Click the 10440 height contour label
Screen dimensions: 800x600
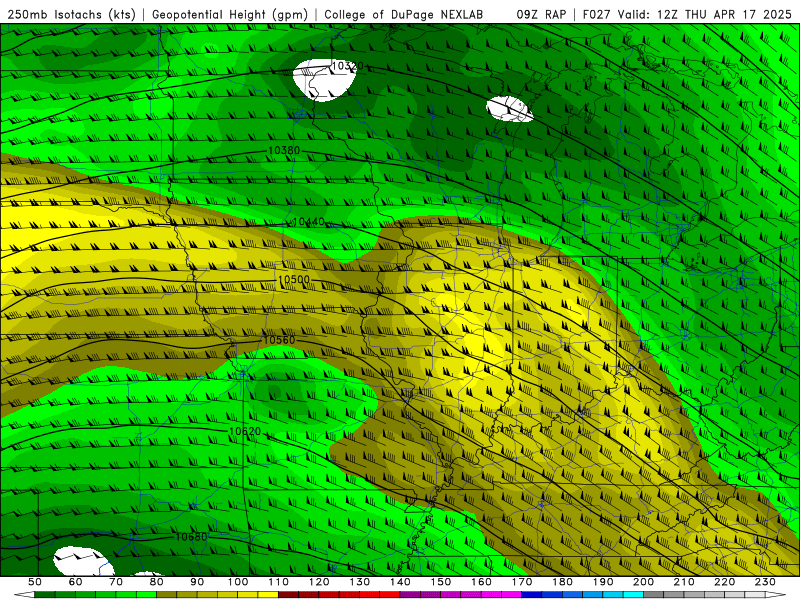point(308,221)
